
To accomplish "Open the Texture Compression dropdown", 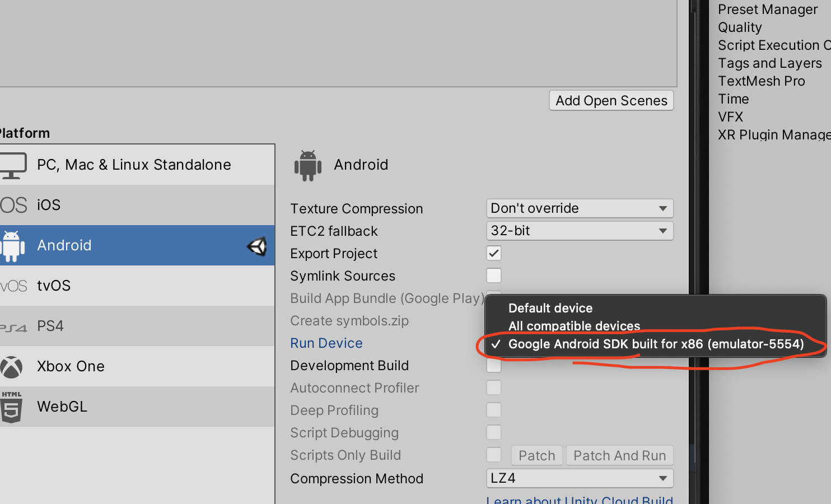I will tap(580, 208).
